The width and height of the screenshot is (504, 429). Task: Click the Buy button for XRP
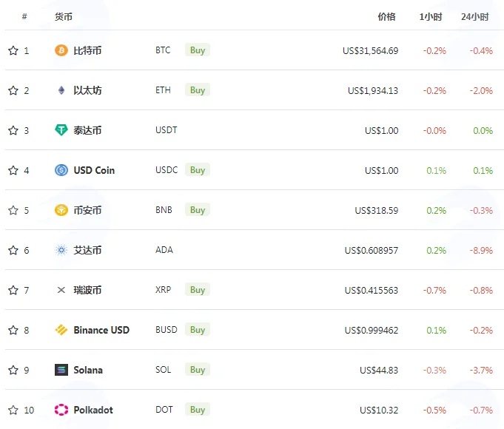(x=198, y=290)
